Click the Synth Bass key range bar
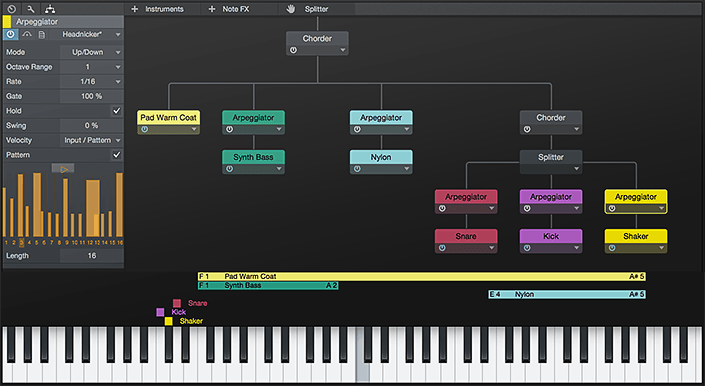Screen dimensions: 705x386 [268, 285]
